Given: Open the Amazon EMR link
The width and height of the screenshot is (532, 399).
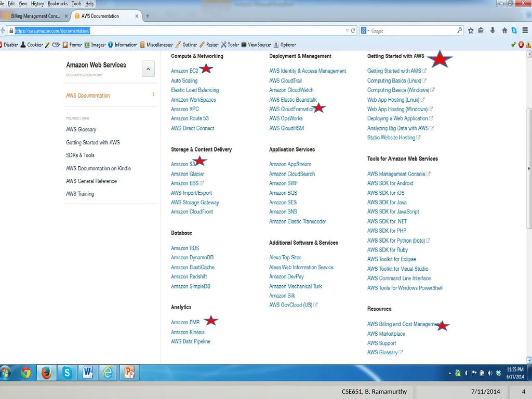Looking at the screenshot, I should pos(185,322).
